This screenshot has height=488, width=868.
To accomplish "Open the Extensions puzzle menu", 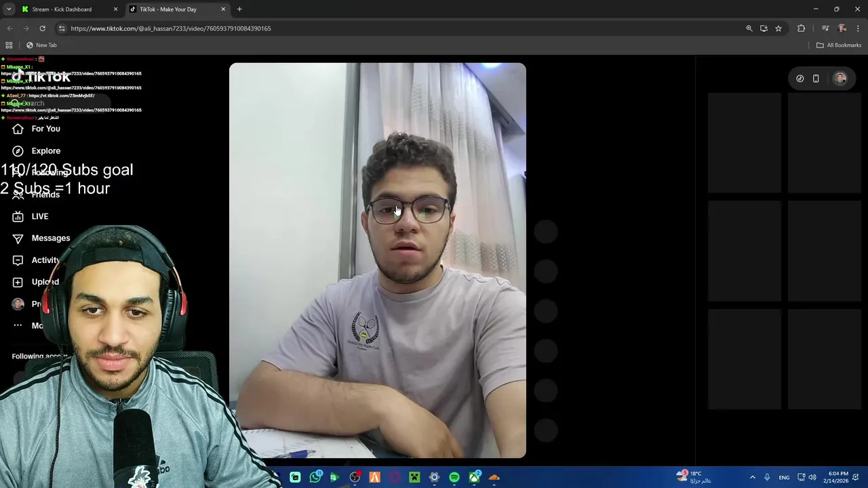I will coord(802,28).
